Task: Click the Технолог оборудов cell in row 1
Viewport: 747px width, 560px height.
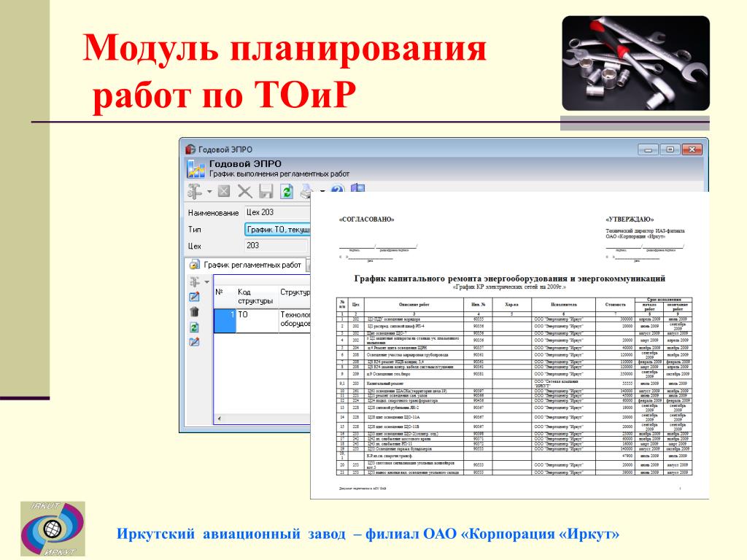Action: point(295,321)
